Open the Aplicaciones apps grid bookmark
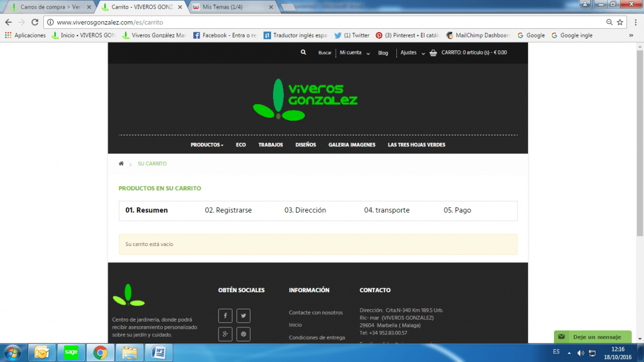 coord(25,35)
